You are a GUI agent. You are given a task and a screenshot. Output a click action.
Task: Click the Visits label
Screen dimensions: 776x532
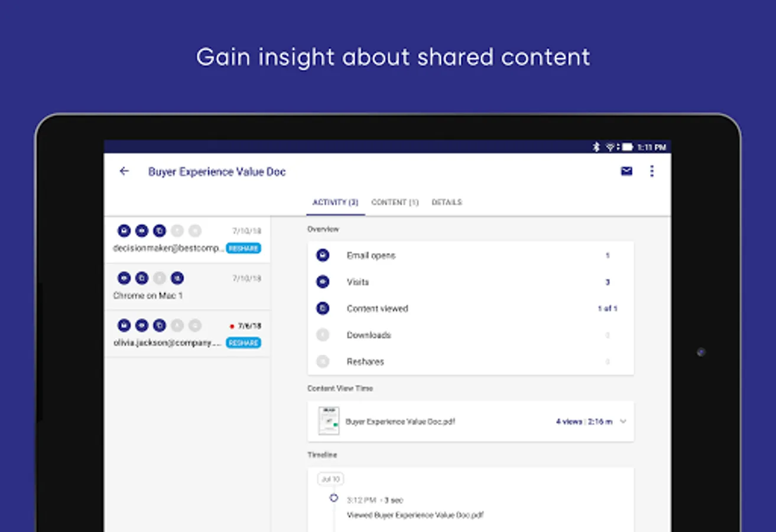point(358,282)
